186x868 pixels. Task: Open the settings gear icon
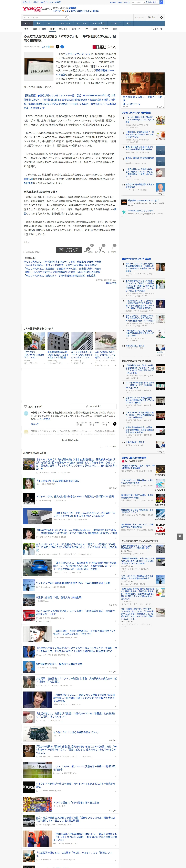(x=161, y=18)
